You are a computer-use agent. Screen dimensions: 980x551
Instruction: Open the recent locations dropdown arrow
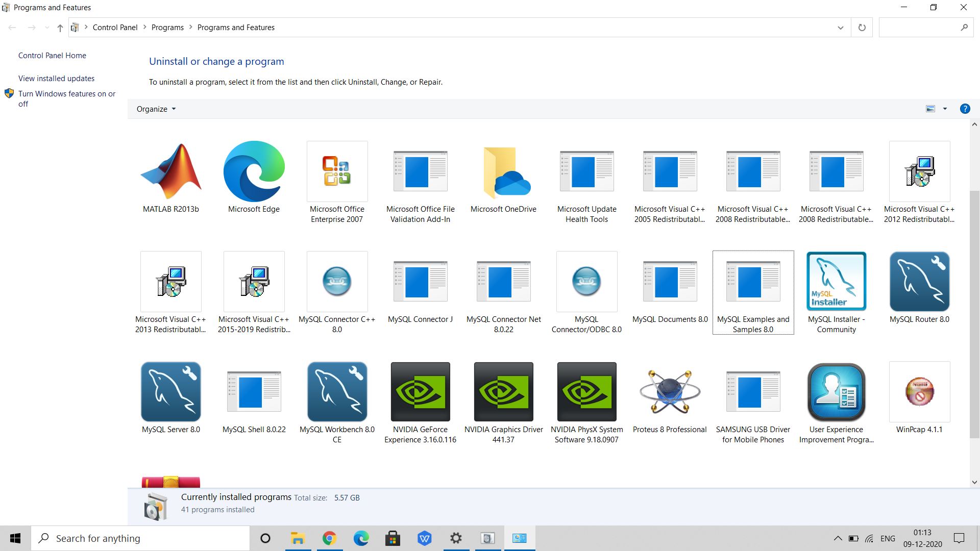pos(47,28)
